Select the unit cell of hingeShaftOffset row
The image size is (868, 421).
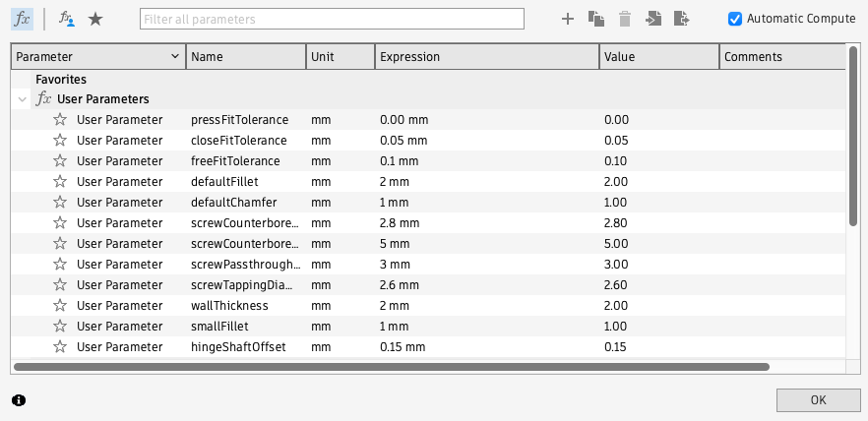tap(341, 347)
